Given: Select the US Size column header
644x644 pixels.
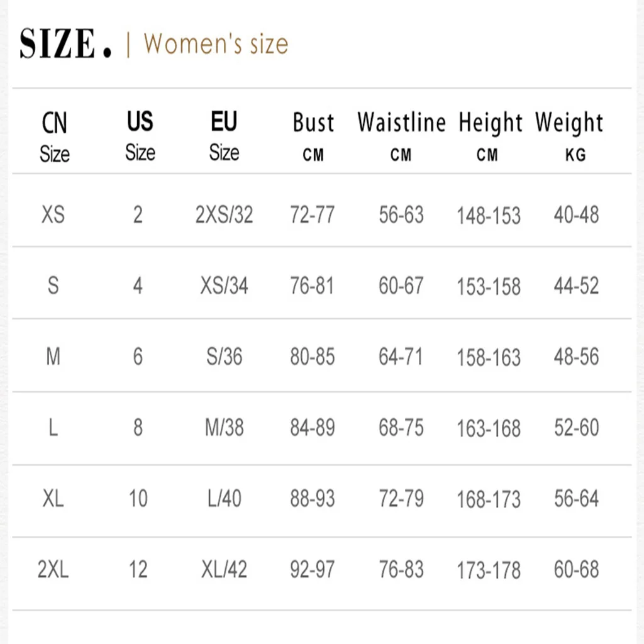Looking at the screenshot, I should (x=140, y=136).
